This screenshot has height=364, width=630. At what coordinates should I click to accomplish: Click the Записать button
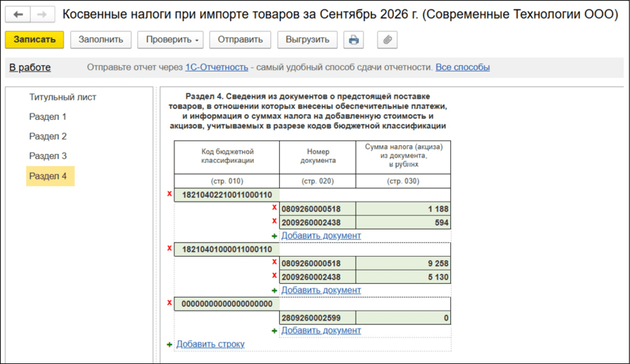[34, 40]
